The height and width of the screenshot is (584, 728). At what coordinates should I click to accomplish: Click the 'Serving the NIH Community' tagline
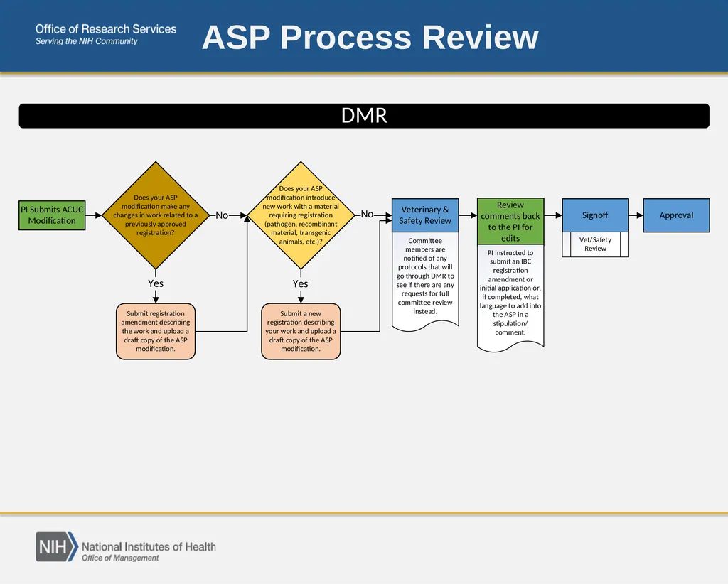[x=86, y=41]
